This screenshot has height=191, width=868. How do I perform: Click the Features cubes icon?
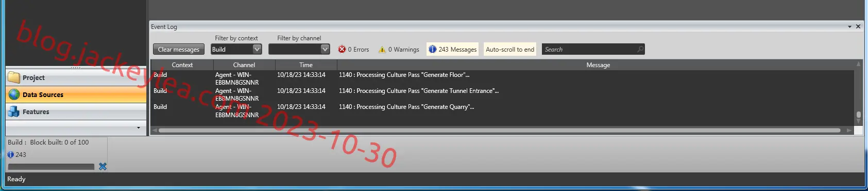(14, 112)
